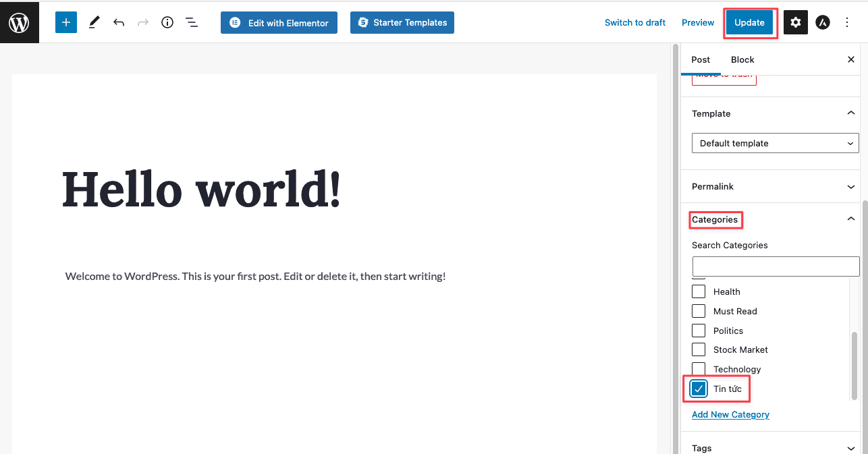The height and width of the screenshot is (454, 868).
Task: Check the Health category box
Action: pyautogui.click(x=699, y=291)
